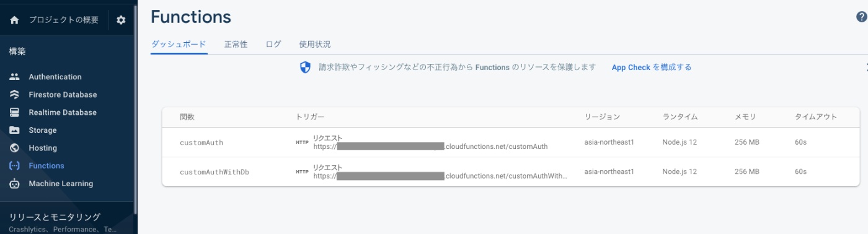Click the リージョン column header
The height and width of the screenshot is (234, 868).
[x=602, y=117]
